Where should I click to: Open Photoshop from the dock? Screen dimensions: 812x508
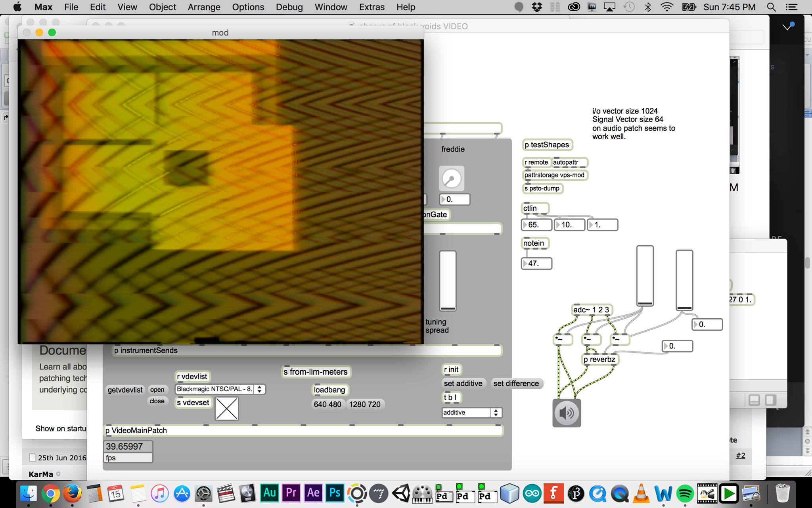[335, 493]
